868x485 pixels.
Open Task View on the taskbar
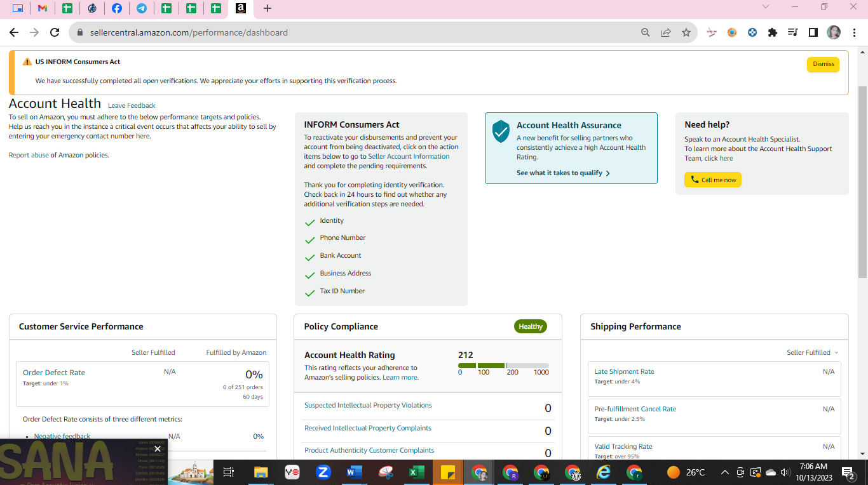(229, 472)
